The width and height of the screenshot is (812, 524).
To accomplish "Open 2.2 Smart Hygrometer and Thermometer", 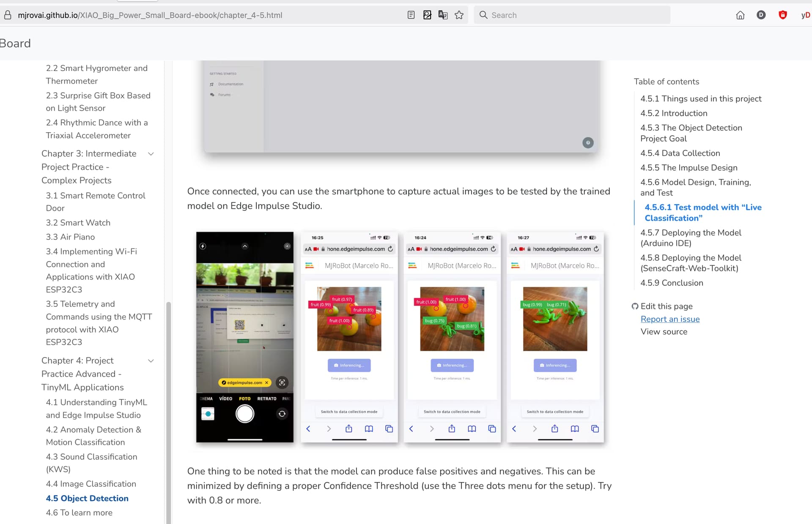I will [x=97, y=74].
